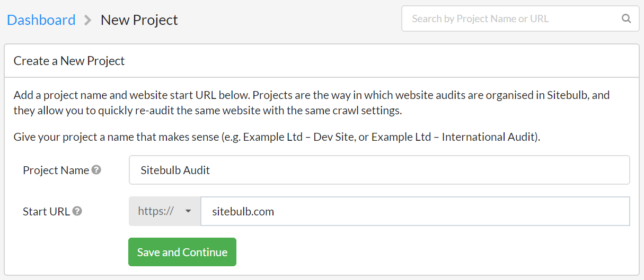Click the sitebulb.com text in URL field
Screen dimensions: 644x280
click(243, 212)
